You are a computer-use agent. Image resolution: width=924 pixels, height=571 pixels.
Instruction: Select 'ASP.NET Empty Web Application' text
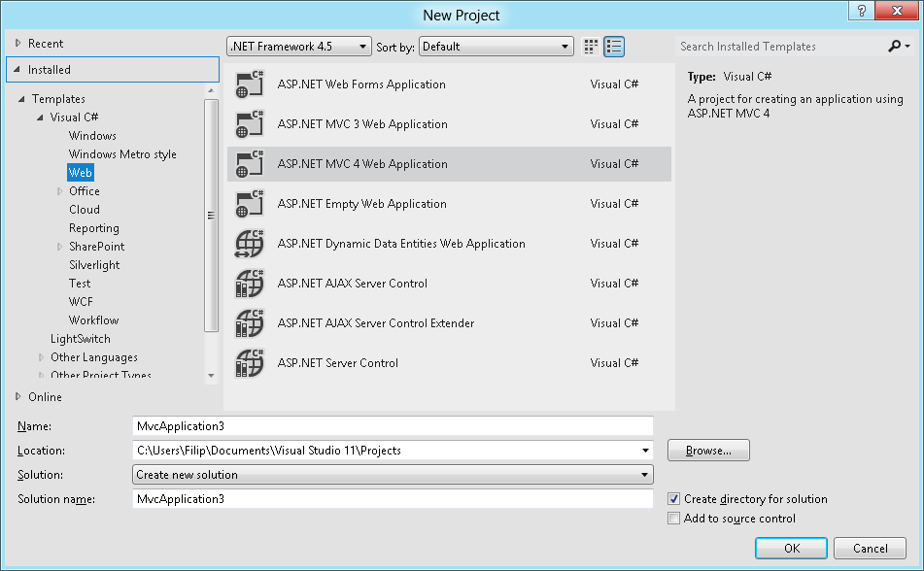pos(361,204)
